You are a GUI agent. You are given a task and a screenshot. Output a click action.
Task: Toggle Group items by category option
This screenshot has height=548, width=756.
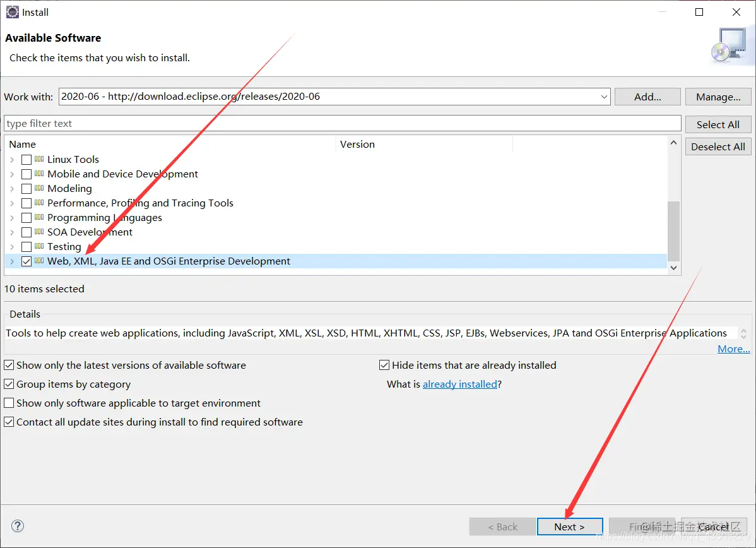coord(9,384)
